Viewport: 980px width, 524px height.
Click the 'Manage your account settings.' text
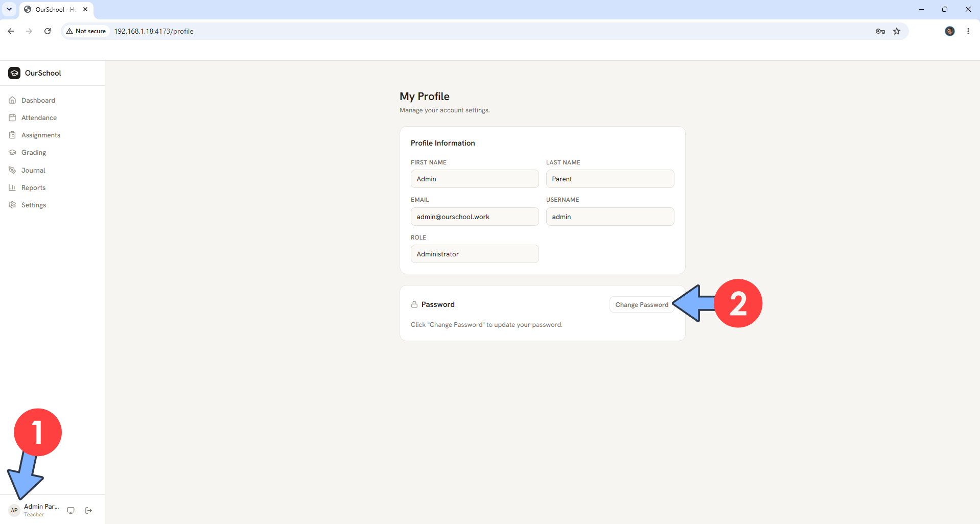[445, 110]
